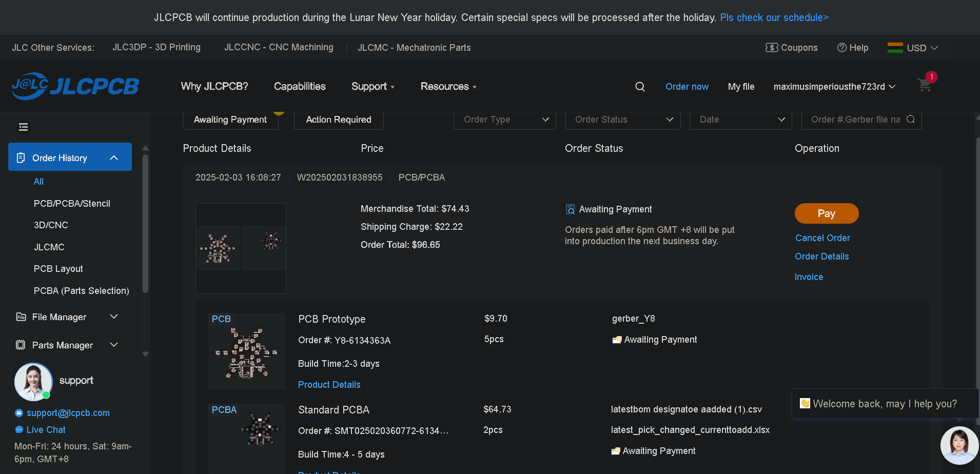Click Pls check our schedule link
Viewport: 980px width, 474px height.
click(774, 17)
